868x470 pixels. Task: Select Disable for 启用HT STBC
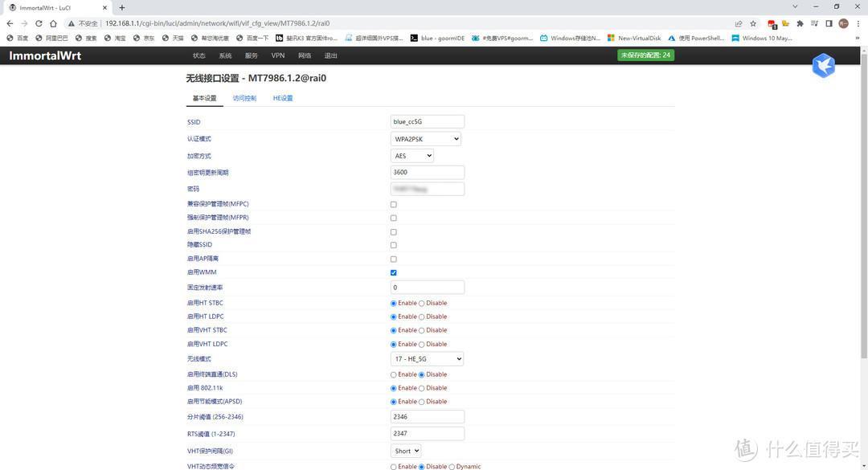(x=422, y=304)
